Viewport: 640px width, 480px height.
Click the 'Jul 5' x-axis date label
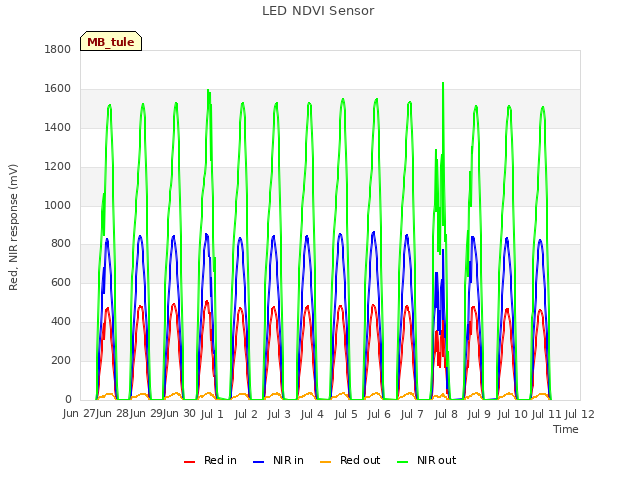pos(346,414)
